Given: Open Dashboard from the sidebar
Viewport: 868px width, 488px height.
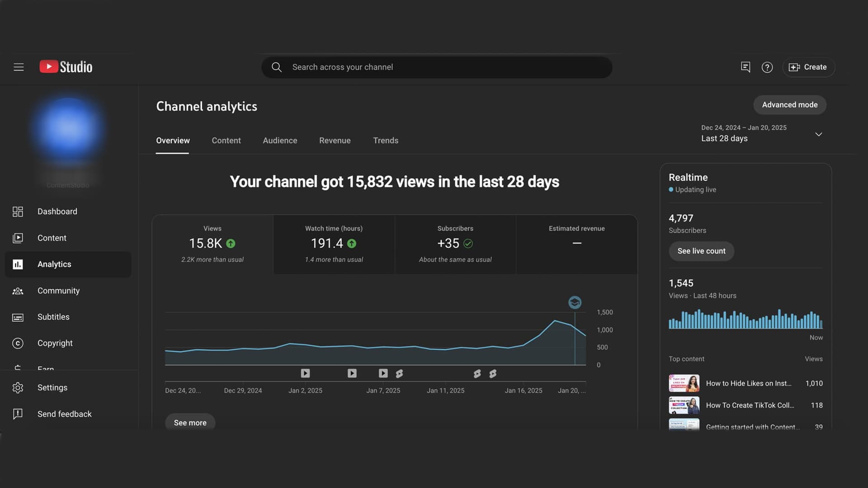Looking at the screenshot, I should (57, 211).
